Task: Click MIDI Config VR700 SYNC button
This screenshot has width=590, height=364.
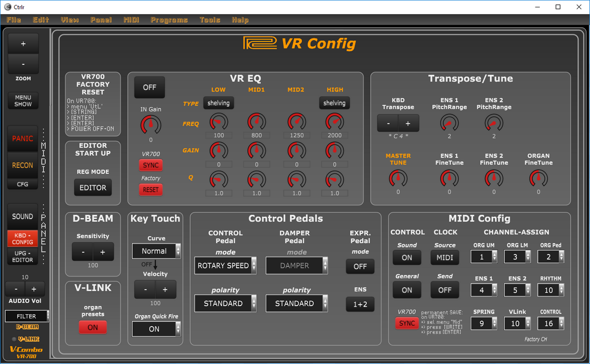Action: (x=407, y=323)
